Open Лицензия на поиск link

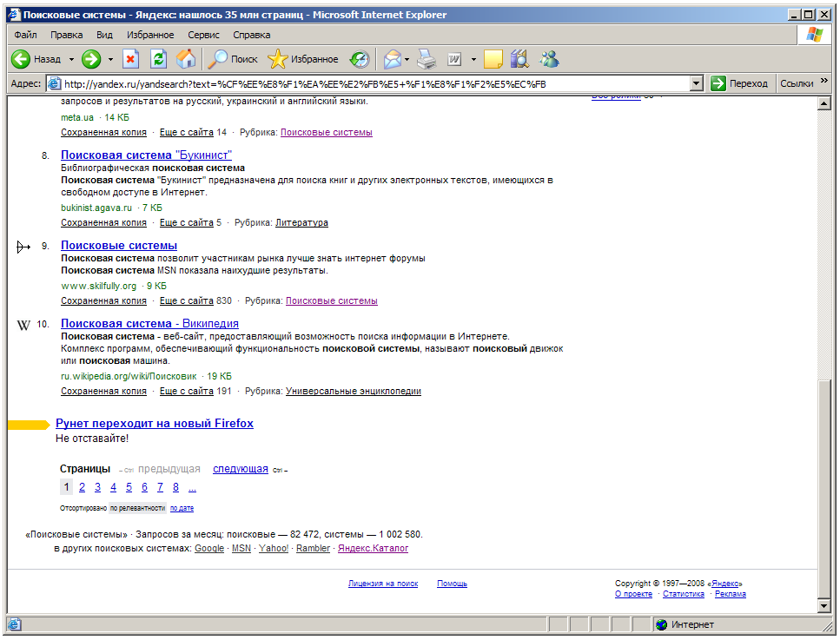coord(383,584)
